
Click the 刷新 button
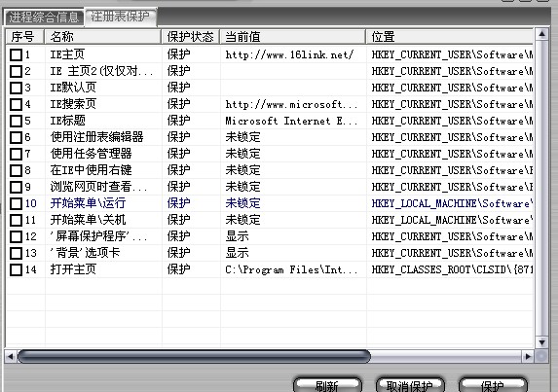pos(327,385)
